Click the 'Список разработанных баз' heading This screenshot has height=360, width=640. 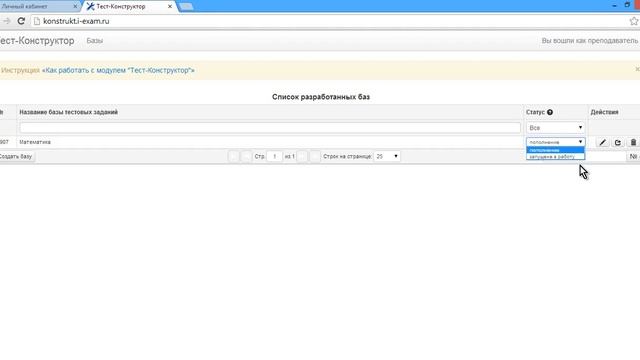[x=321, y=97]
